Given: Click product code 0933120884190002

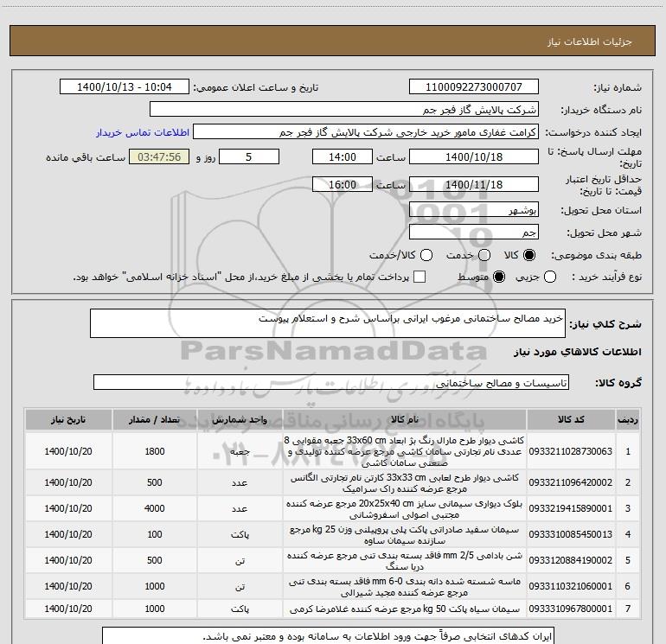Looking at the screenshot, I should (571, 560).
